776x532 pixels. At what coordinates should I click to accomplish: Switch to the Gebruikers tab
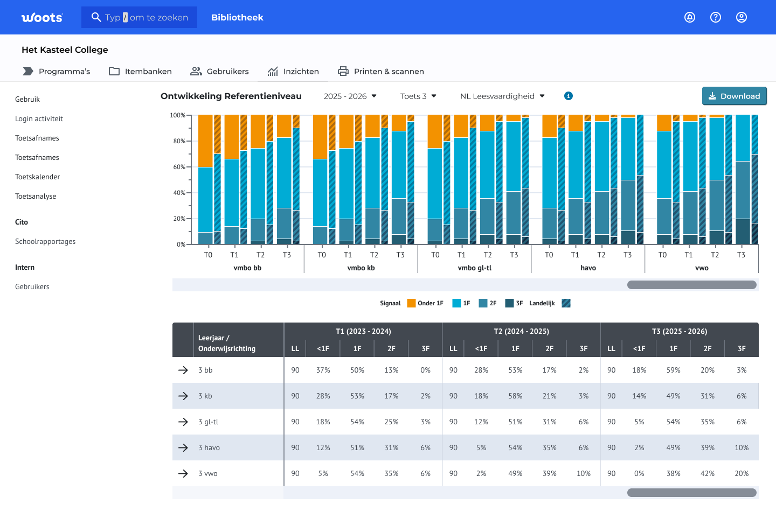pos(219,71)
